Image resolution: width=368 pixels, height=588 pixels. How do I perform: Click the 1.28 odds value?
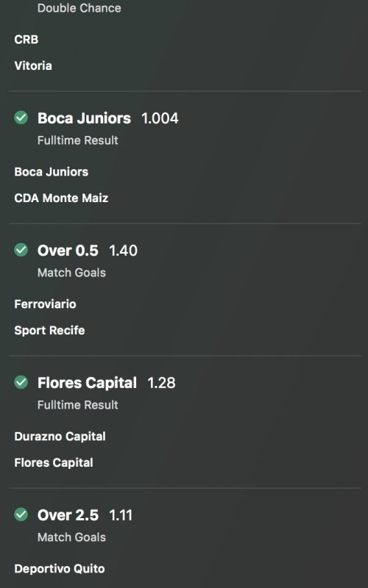pyautogui.click(x=161, y=383)
